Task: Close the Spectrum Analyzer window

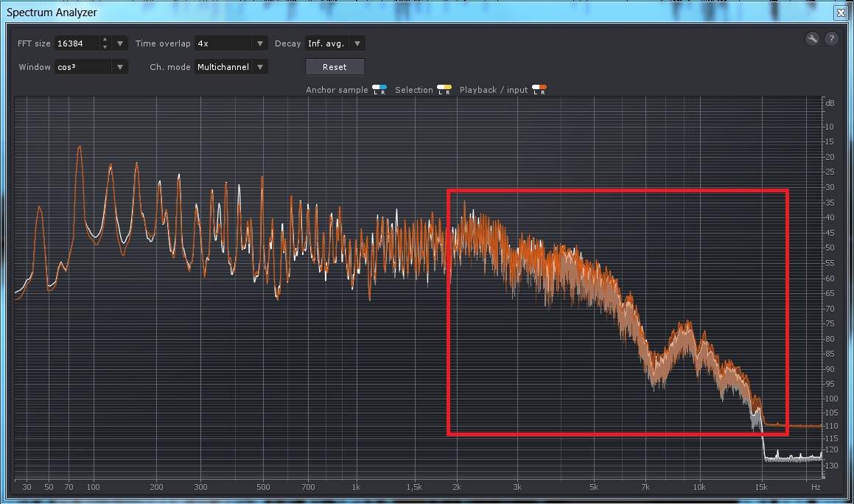Action: (x=840, y=13)
